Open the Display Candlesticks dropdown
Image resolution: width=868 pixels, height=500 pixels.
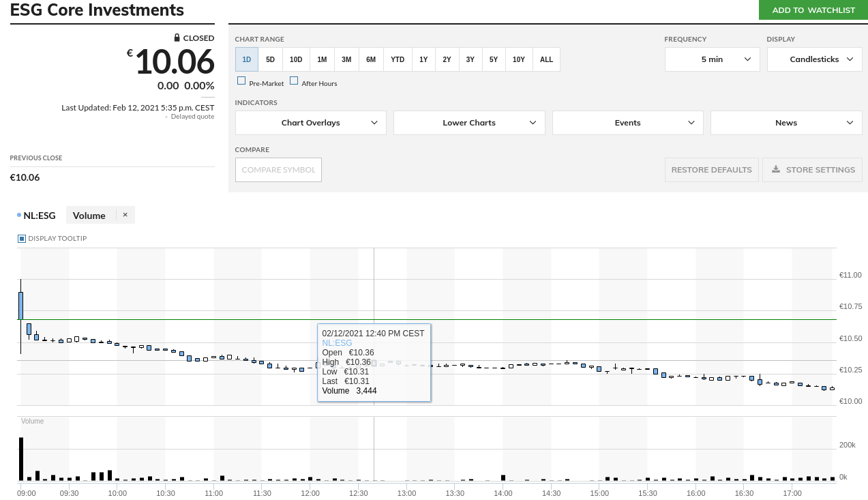coord(814,59)
